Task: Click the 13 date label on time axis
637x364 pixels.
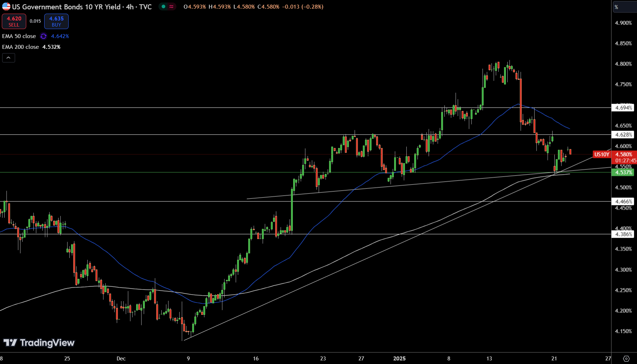Action: [489, 358]
